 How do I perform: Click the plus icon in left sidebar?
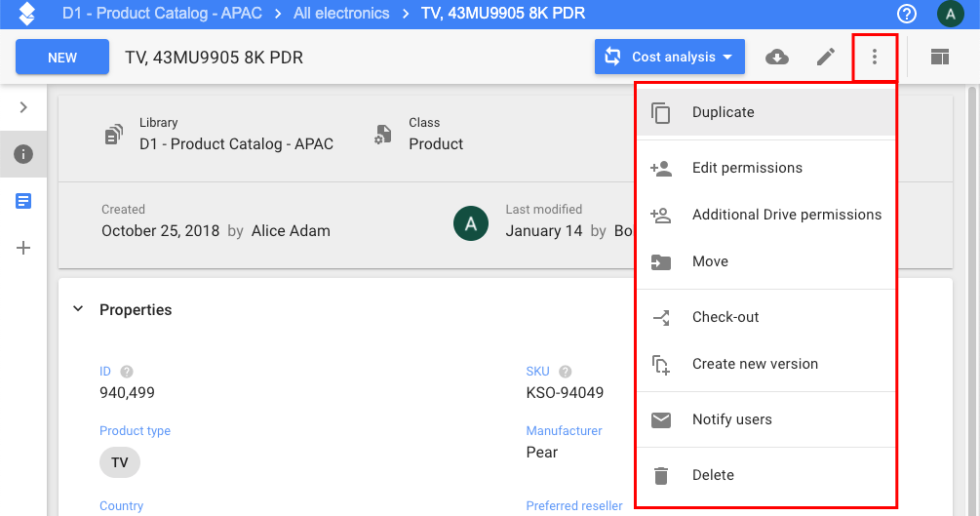coord(23,248)
